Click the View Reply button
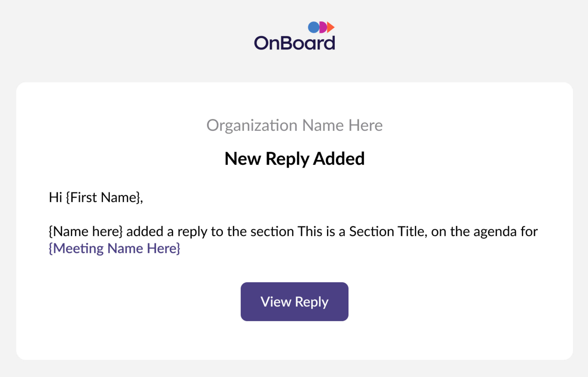588x377 pixels. click(x=294, y=302)
